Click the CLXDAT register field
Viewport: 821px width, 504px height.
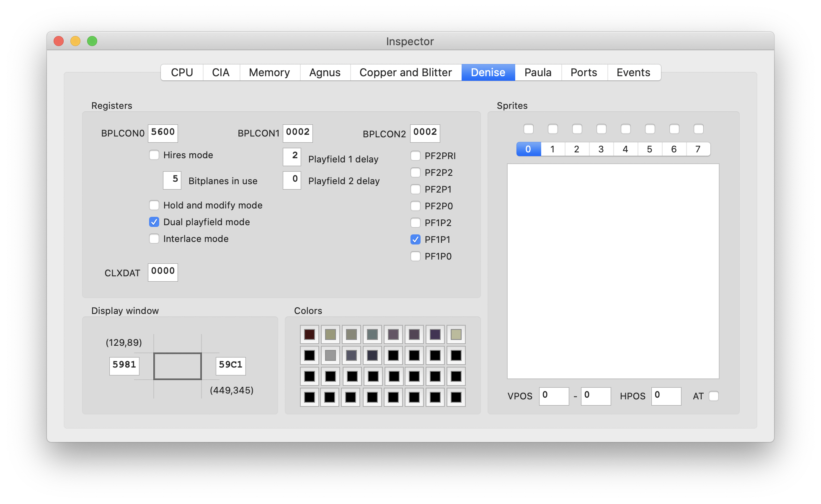point(163,272)
